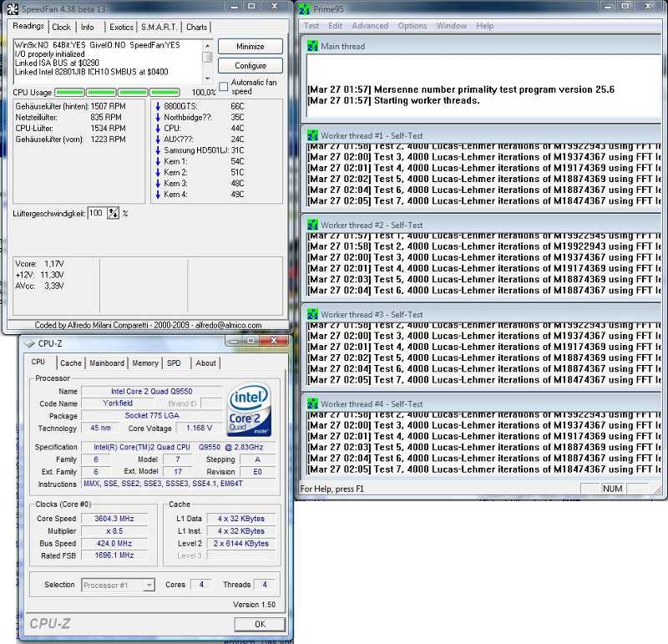
Task: Click the Lüftergeschwindigkeit value field
Action: tap(97, 213)
